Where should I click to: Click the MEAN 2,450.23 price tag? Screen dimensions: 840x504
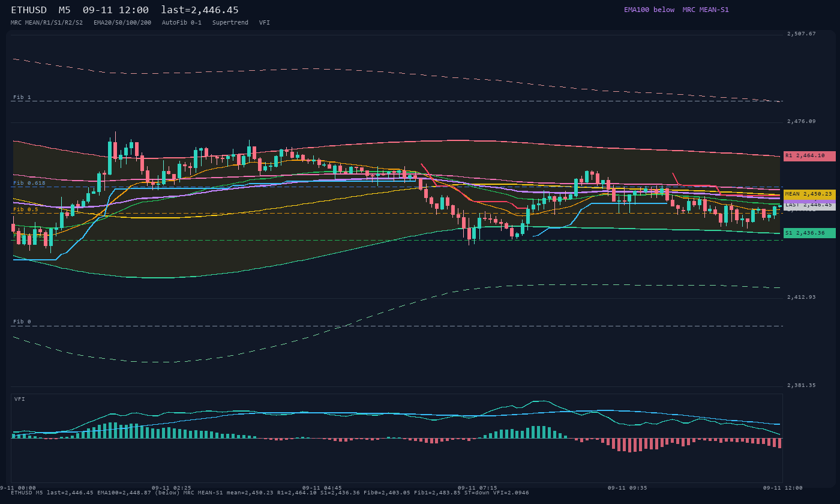[809, 194]
